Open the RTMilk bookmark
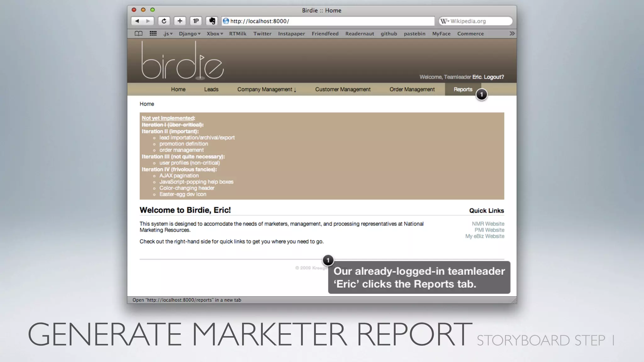 [x=237, y=34]
